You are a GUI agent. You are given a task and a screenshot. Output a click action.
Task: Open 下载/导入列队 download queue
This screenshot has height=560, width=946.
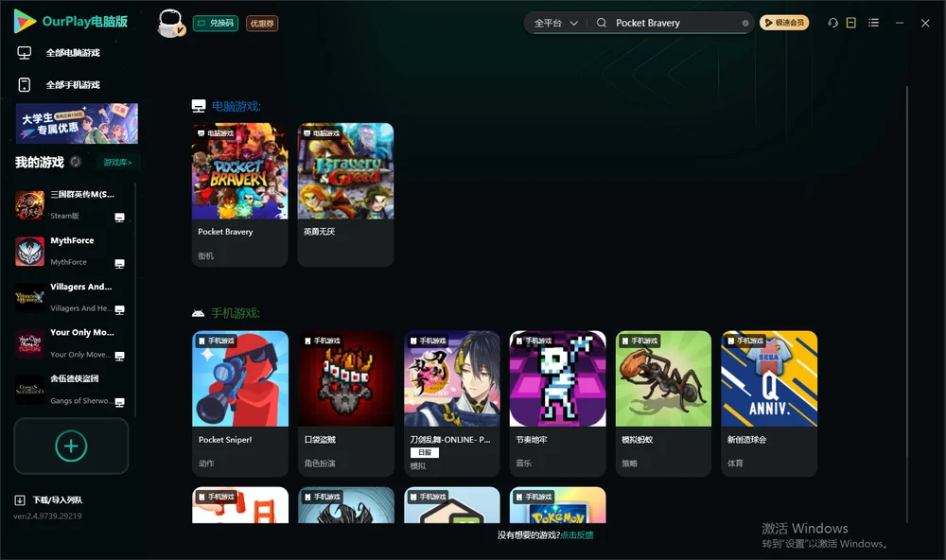(58, 500)
